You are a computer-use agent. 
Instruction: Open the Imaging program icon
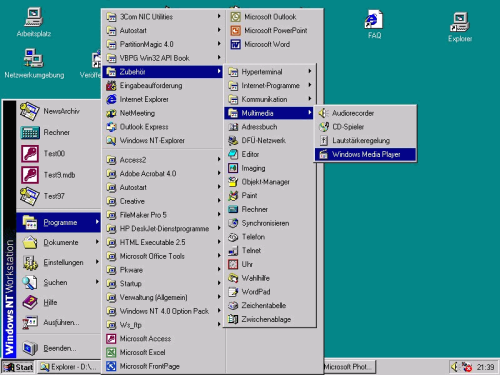point(233,168)
